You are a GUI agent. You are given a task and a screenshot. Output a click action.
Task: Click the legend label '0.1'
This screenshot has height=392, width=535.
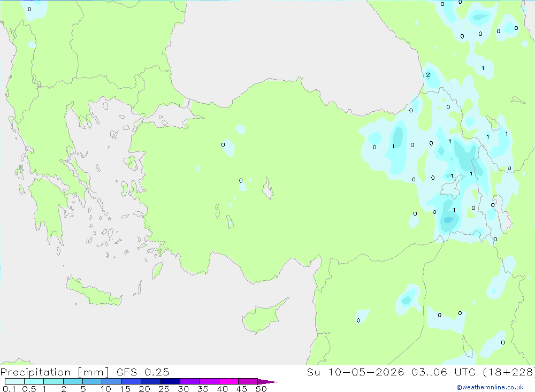click(x=9, y=389)
